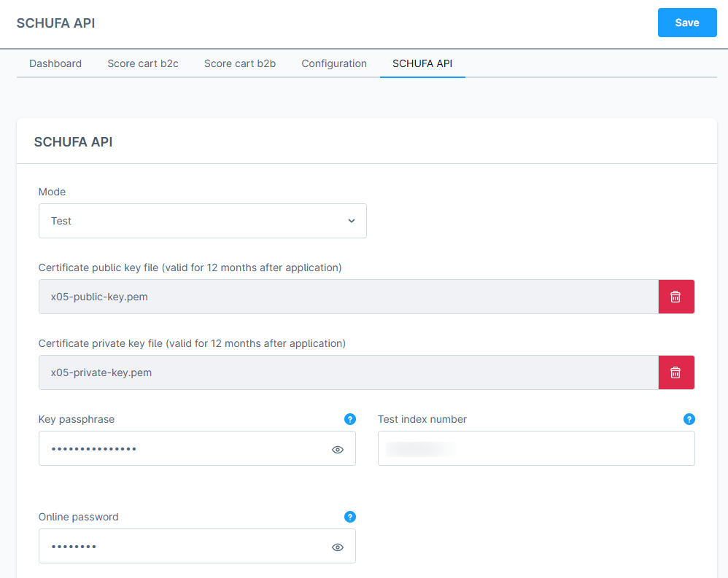
Task: Remove the x05-private-key.pem file via trash icon
Action: click(676, 372)
